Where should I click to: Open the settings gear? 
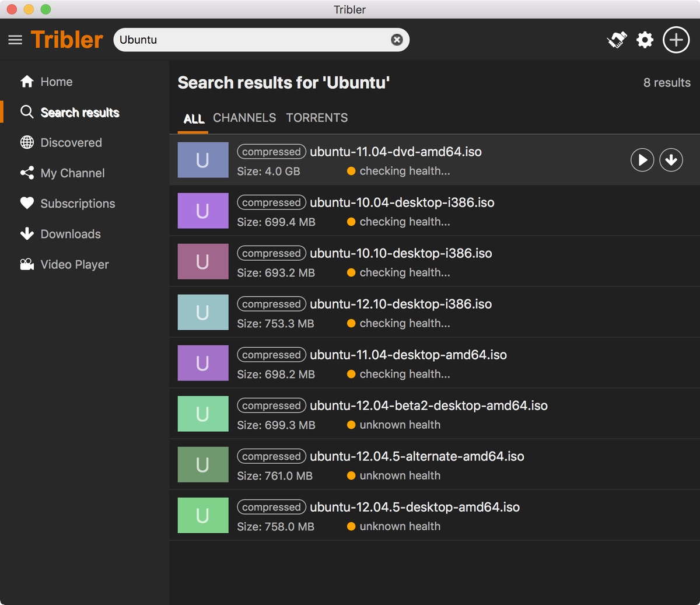pyautogui.click(x=645, y=40)
